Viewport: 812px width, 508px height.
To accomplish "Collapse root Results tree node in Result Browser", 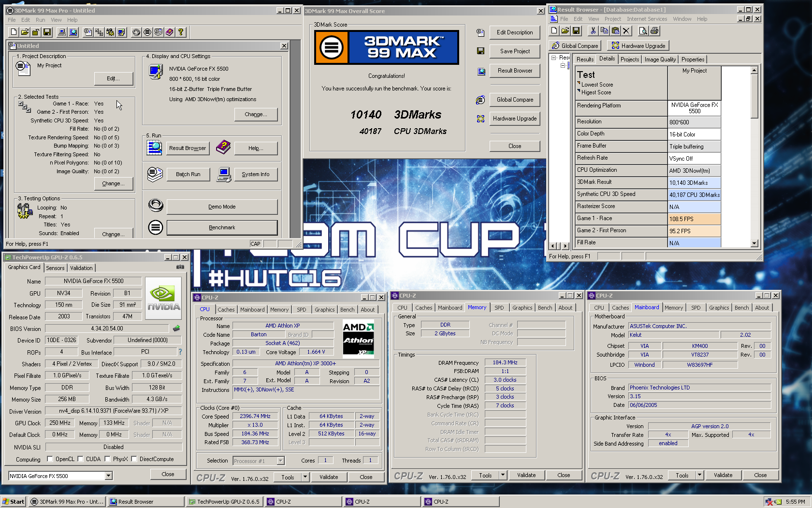I will pos(554,58).
